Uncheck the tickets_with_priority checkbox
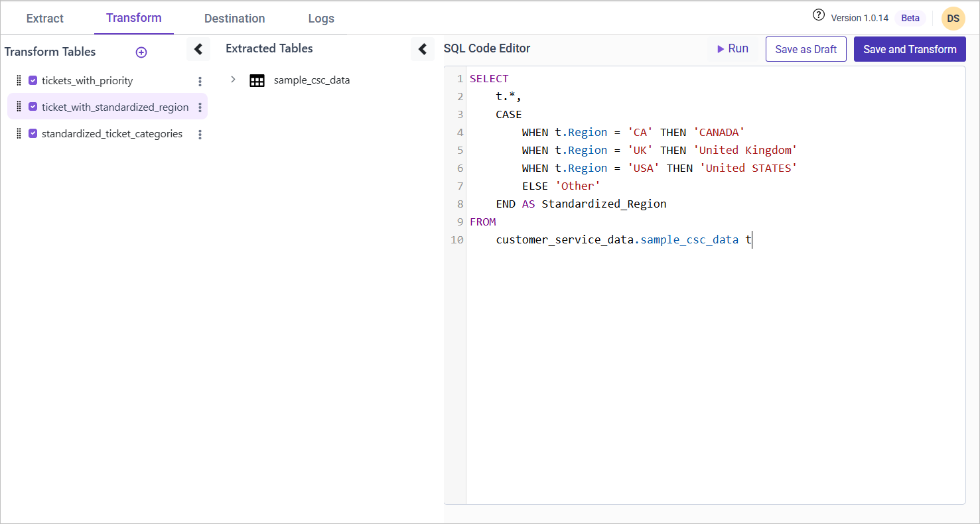 pos(33,81)
